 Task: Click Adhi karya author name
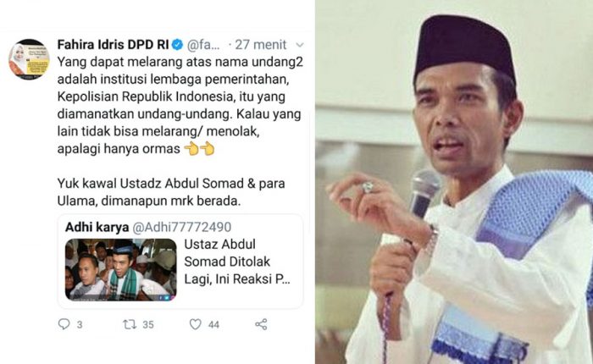(x=97, y=227)
